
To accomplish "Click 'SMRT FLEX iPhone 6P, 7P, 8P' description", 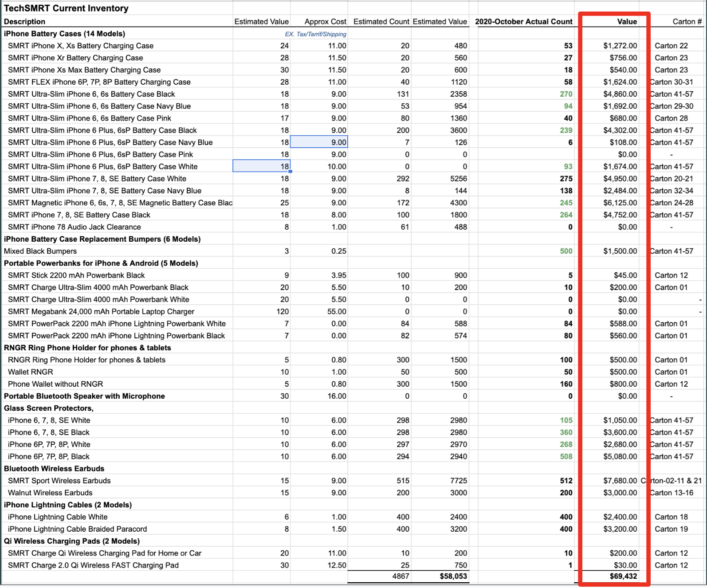I will 99,82.
